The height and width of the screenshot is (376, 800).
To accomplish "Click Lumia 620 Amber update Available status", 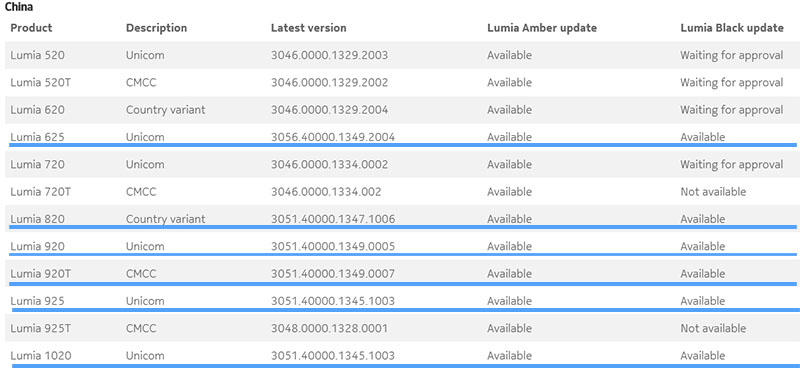I will 510,110.
